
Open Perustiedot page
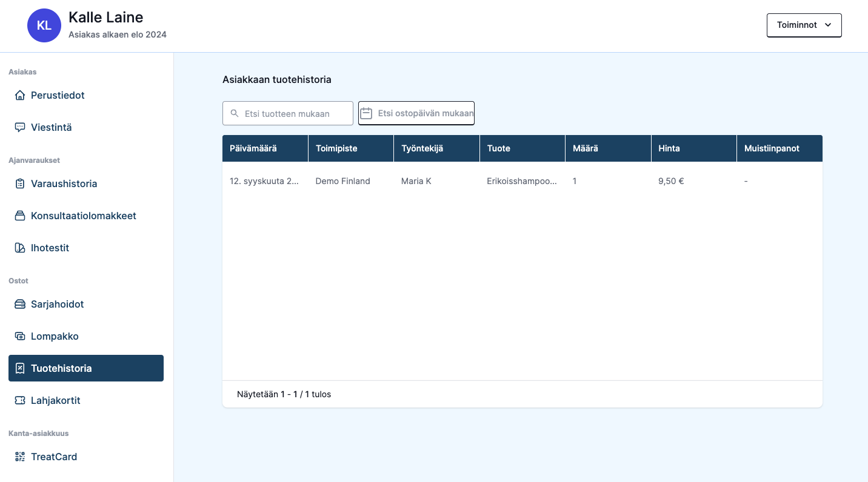(86, 96)
